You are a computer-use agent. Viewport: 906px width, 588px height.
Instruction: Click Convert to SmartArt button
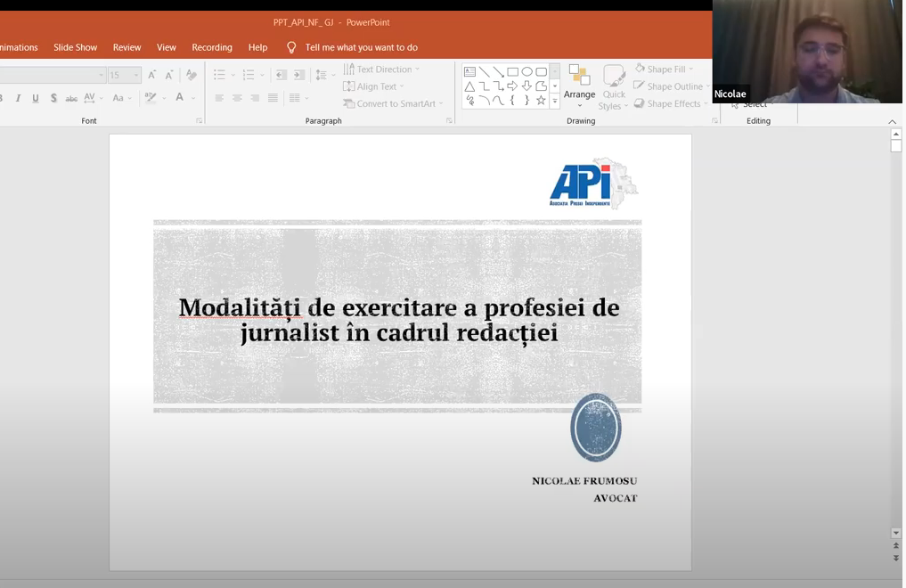click(393, 103)
